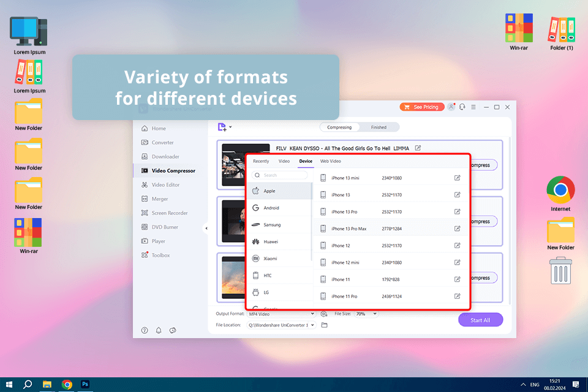This screenshot has height=392, width=588.
Task: Click the sunset video thumbnail
Action: (x=233, y=277)
